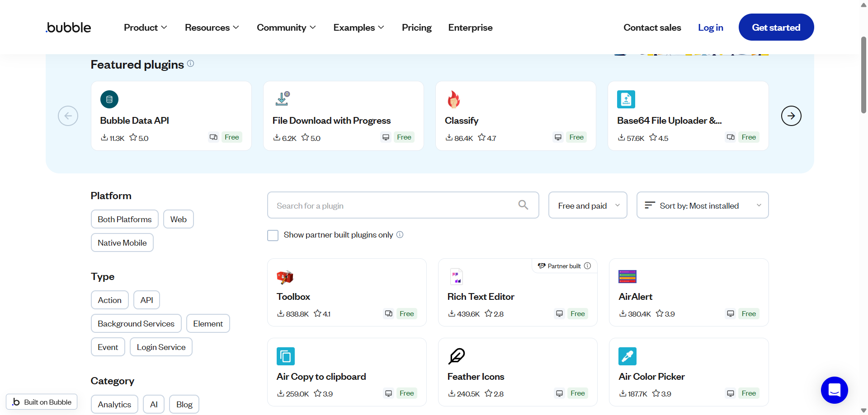Expand the Examples menu
This screenshot has width=868, height=415.
click(x=359, y=28)
